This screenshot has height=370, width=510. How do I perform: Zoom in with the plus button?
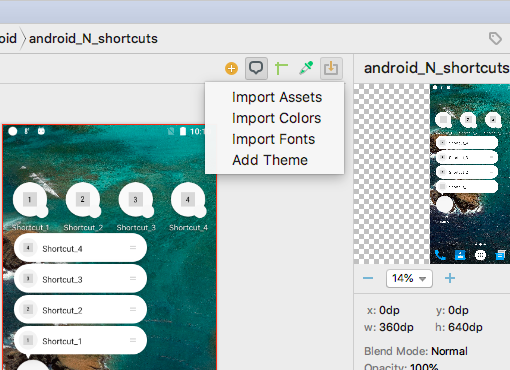(x=450, y=278)
